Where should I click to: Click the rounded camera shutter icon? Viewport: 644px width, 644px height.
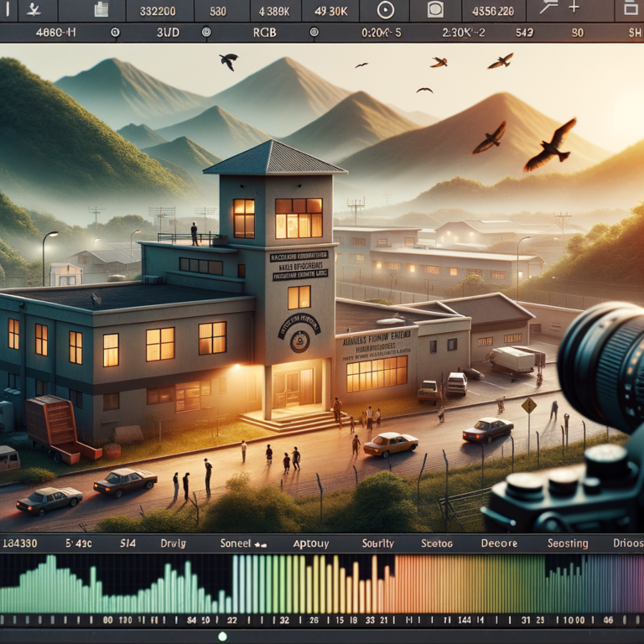coord(435,10)
